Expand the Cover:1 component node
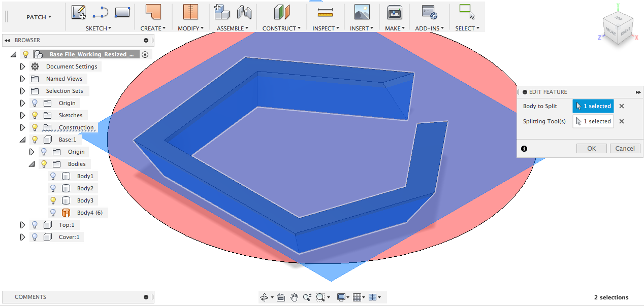This screenshot has height=306, width=644. point(22,237)
